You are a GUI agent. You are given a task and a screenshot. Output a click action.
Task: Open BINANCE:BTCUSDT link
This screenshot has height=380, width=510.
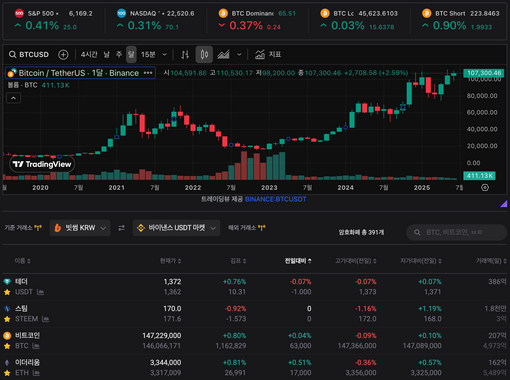275,199
